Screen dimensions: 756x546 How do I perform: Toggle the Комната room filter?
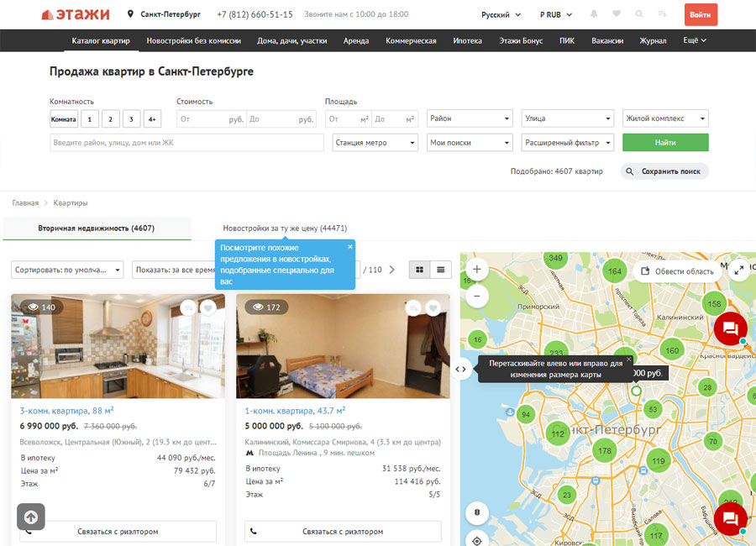[64, 118]
